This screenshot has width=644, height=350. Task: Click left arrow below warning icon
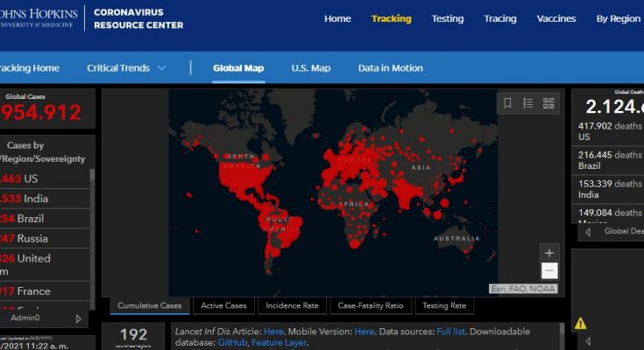[588, 341]
